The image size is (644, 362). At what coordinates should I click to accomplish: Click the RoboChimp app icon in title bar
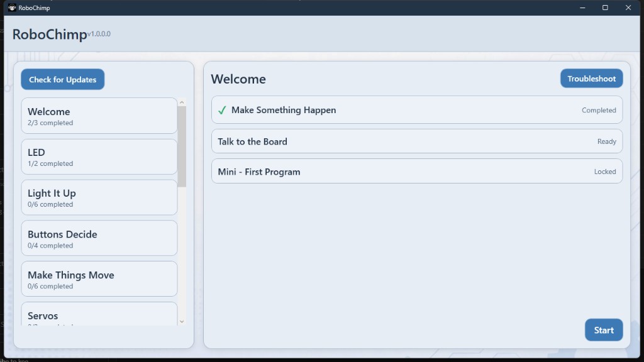[x=12, y=8]
